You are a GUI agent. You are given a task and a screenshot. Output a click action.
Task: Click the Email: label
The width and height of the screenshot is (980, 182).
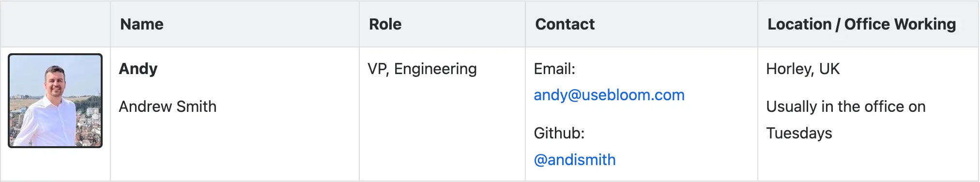click(554, 69)
